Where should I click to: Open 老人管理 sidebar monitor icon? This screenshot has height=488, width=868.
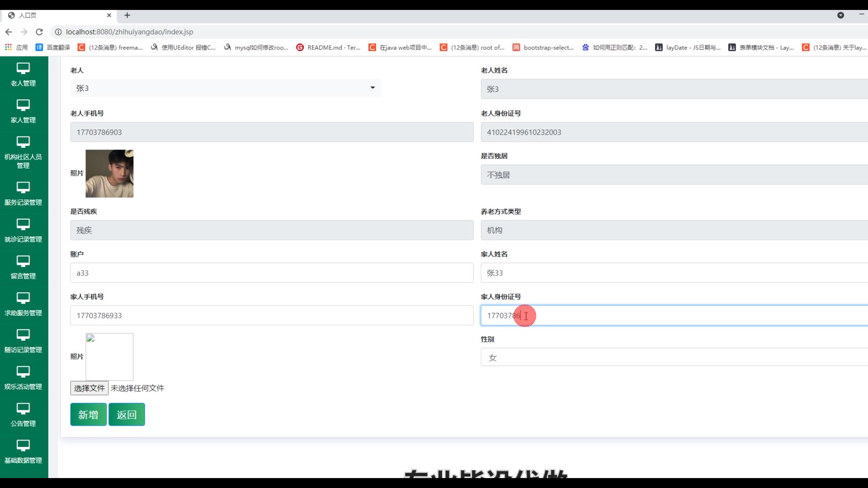coord(23,69)
